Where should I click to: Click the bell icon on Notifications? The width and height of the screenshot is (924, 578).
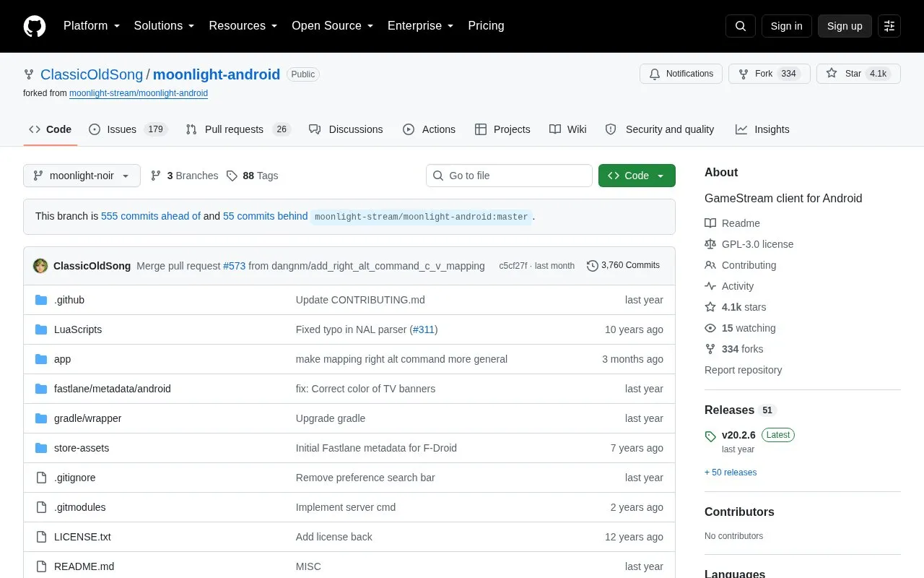655,74
